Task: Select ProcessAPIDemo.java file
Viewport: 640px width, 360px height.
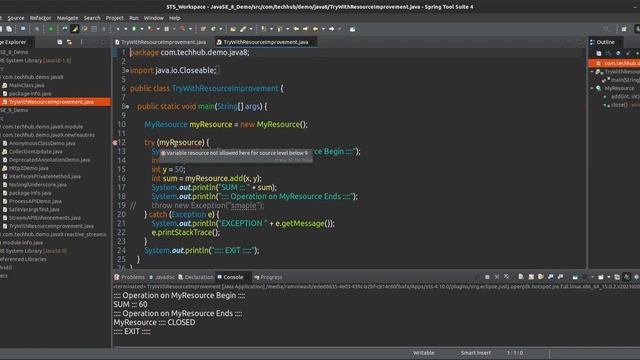Action: [x=35, y=201]
